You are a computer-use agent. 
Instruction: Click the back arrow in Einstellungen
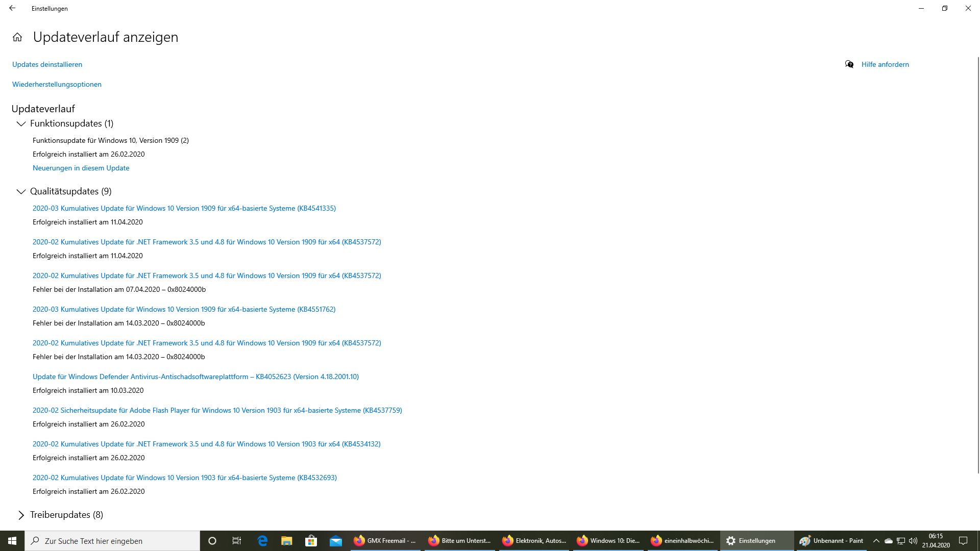tap(12, 8)
